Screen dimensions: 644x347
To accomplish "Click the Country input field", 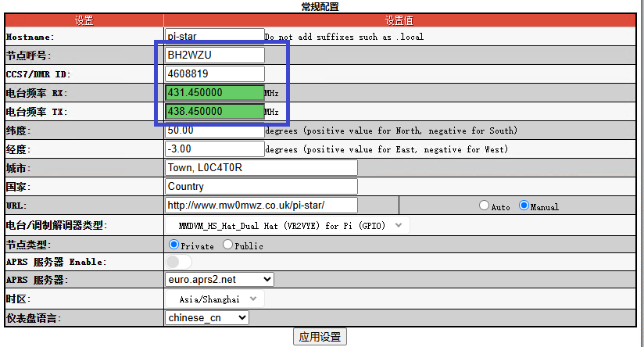I will [x=261, y=187].
